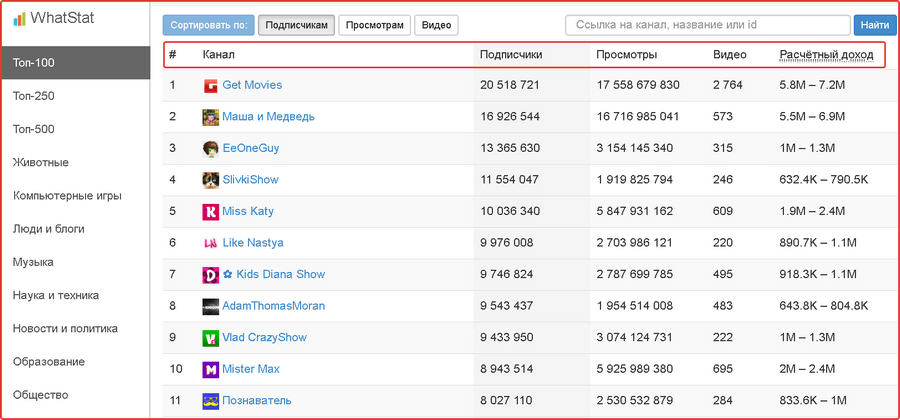Click the WhatStat logo icon
Viewport: 900px width, 420px height.
pyautogui.click(x=20, y=18)
